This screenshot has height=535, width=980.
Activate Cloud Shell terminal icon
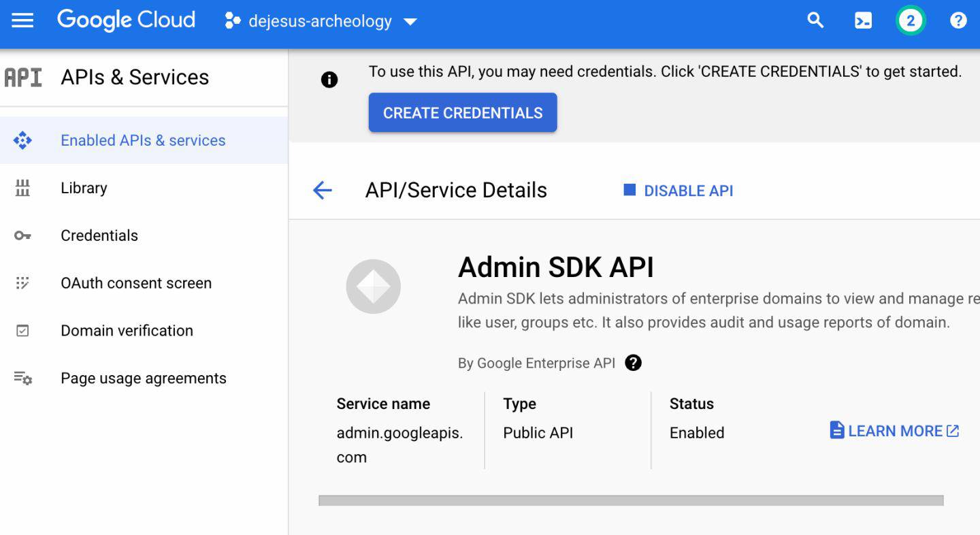tap(863, 21)
